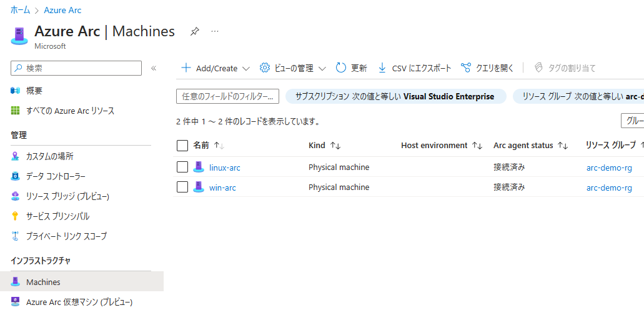Viewport: 644px width, 310px height.
Task: Focus the sidebar 検索 search box
Action: (x=76, y=68)
